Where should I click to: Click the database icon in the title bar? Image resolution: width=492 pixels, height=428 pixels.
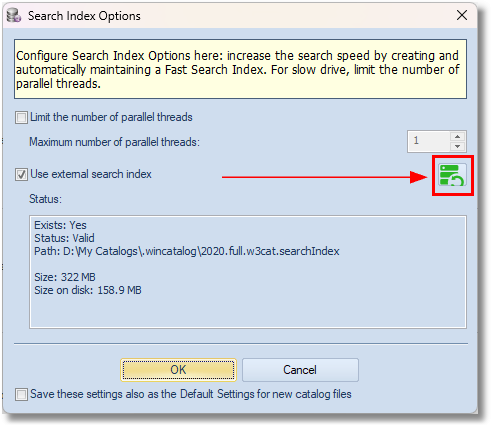pyautogui.click(x=14, y=16)
